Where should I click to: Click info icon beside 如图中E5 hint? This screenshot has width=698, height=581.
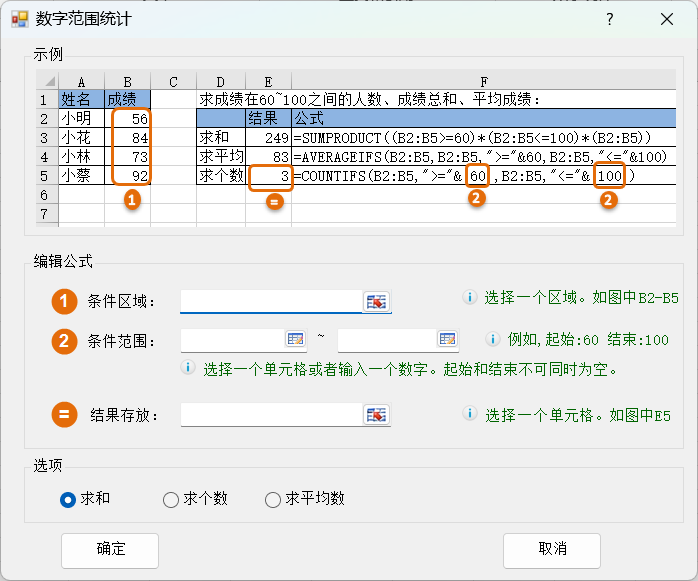coord(469,414)
